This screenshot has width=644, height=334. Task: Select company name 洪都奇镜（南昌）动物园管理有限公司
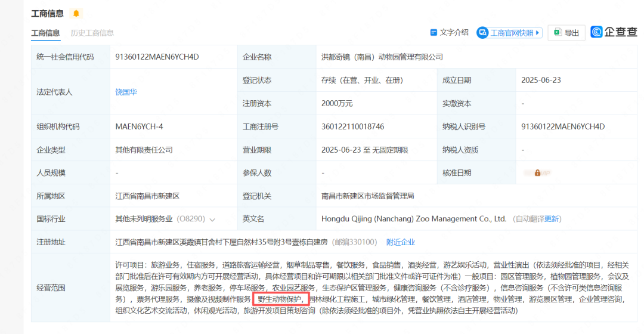coord(382,57)
